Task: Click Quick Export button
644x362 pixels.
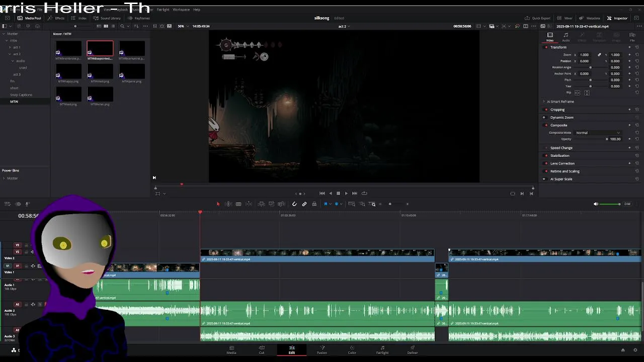Action: [x=538, y=18]
